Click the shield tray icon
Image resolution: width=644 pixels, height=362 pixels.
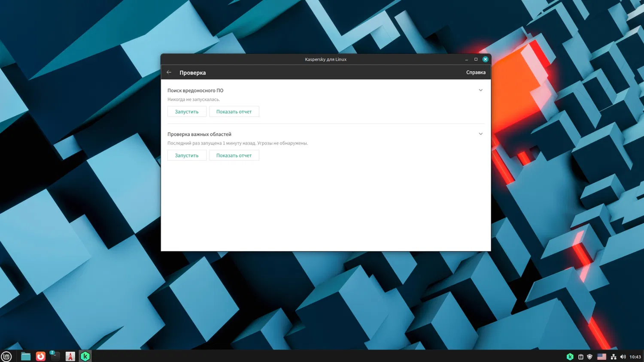[590, 356]
